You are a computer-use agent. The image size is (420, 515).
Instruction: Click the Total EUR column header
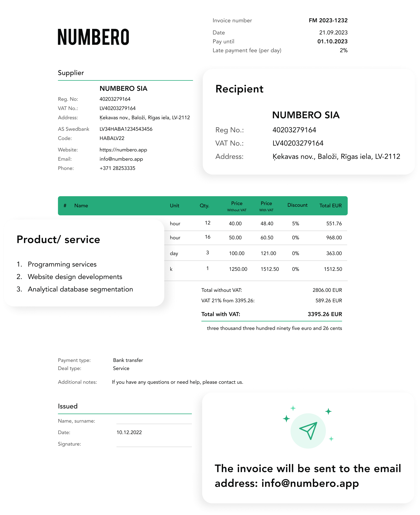click(330, 205)
